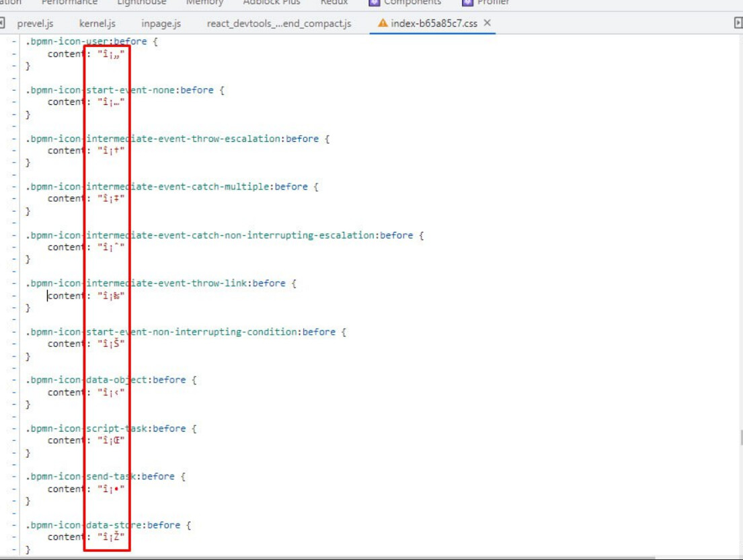This screenshot has height=560, width=743.
Task: Switch to the inpage.js tab
Action: tap(161, 24)
